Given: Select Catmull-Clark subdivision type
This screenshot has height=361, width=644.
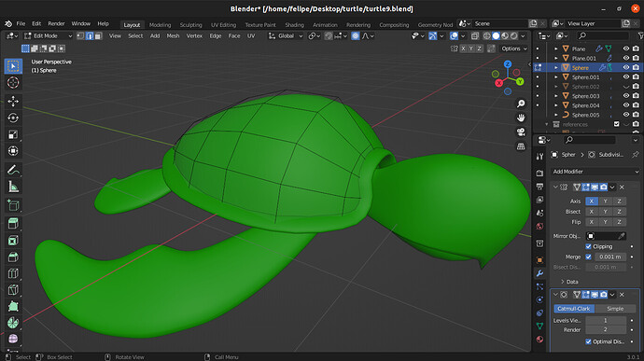Looking at the screenshot, I should pos(574,309).
